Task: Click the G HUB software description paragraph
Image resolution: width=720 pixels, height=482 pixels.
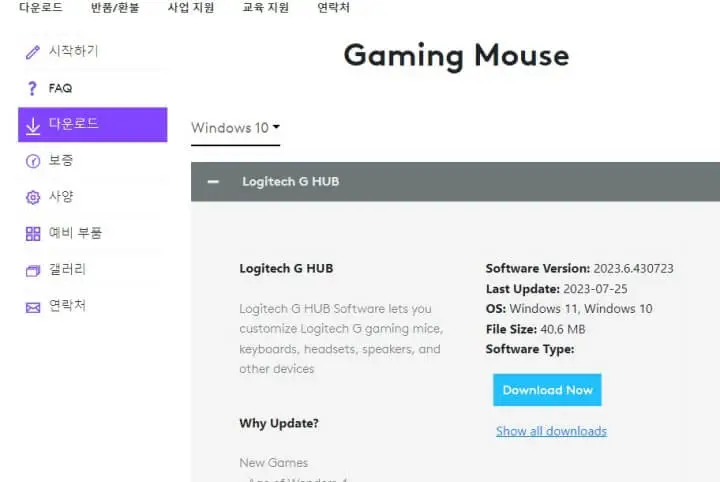Action: coord(341,339)
